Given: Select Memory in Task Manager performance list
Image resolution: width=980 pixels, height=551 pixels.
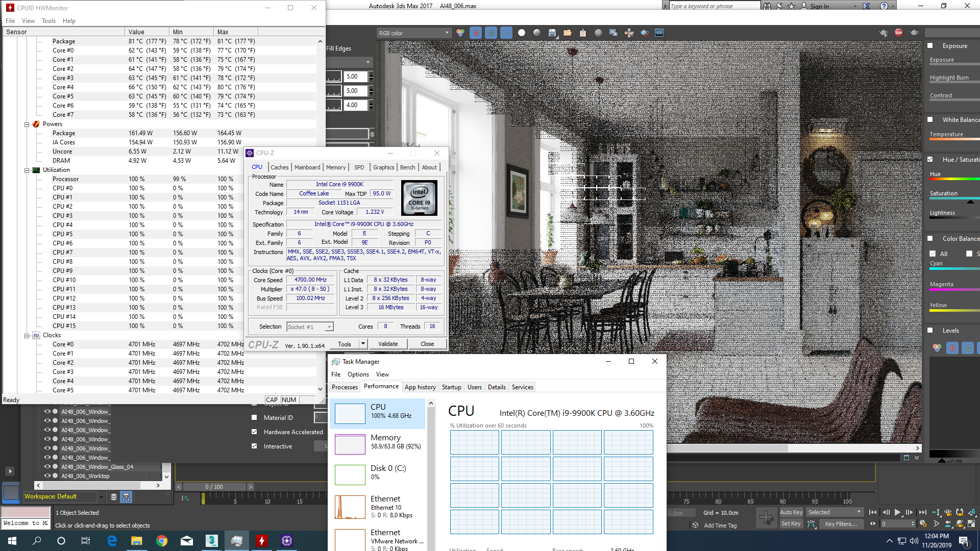Looking at the screenshot, I should 378,444.
